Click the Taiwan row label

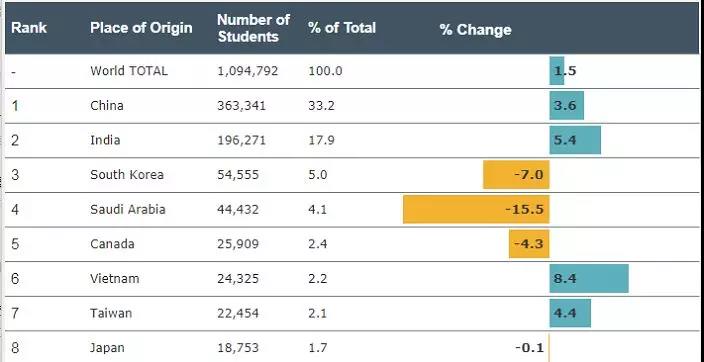click(x=111, y=313)
